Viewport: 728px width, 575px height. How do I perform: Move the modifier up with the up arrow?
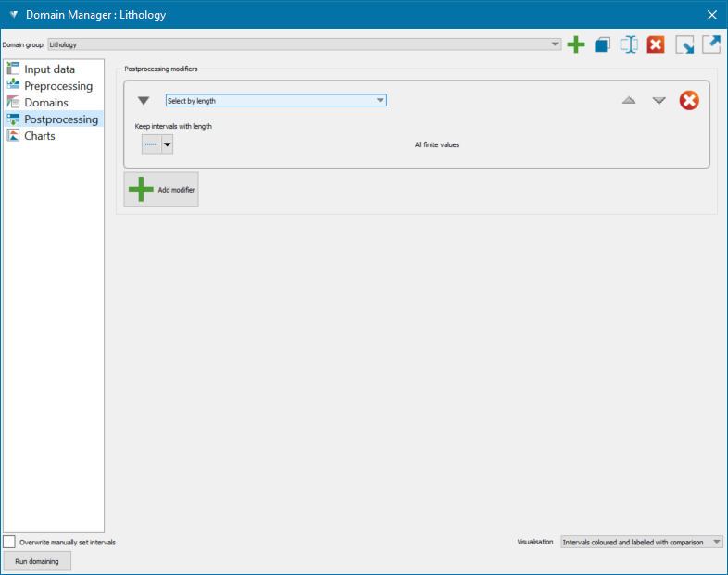[x=629, y=100]
